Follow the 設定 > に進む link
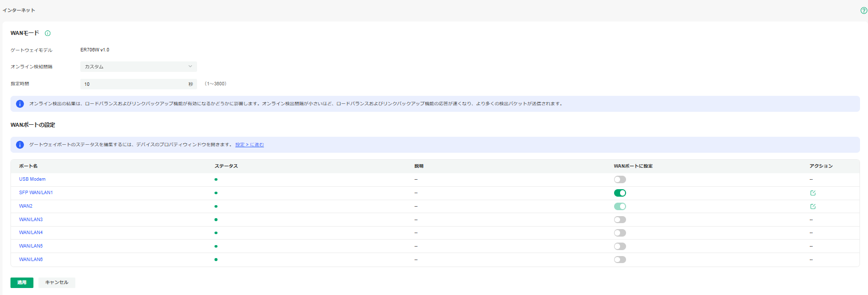The width and height of the screenshot is (868, 295). [x=249, y=145]
